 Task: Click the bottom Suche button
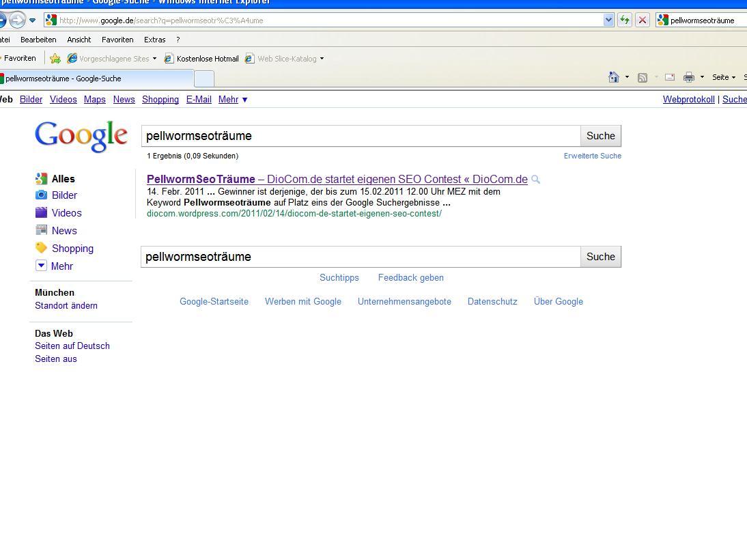(x=601, y=257)
